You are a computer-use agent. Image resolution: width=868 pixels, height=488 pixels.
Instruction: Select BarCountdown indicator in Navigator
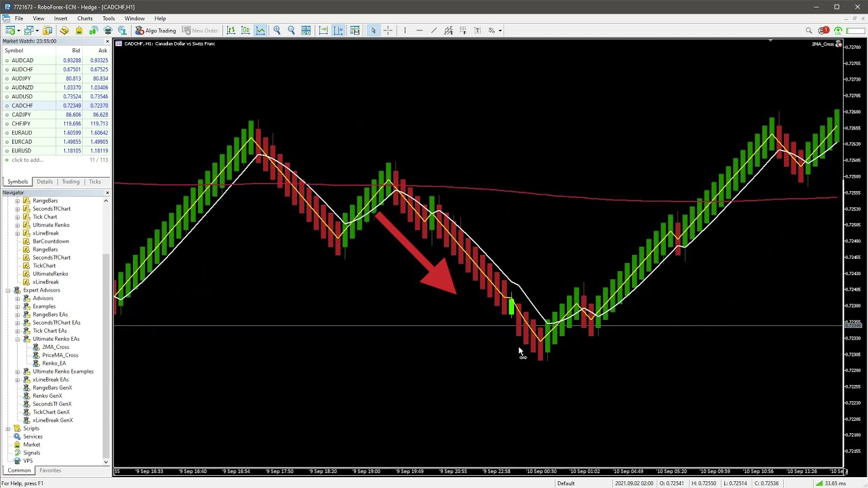50,241
